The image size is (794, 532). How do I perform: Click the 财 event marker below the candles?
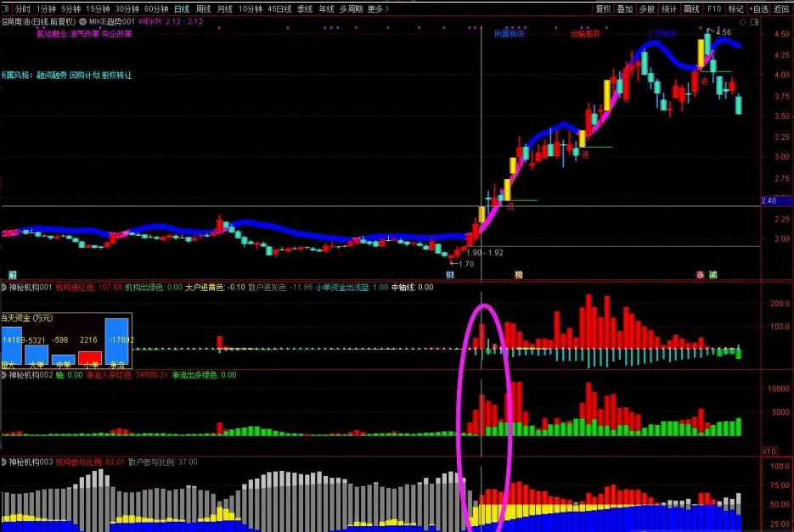point(450,275)
